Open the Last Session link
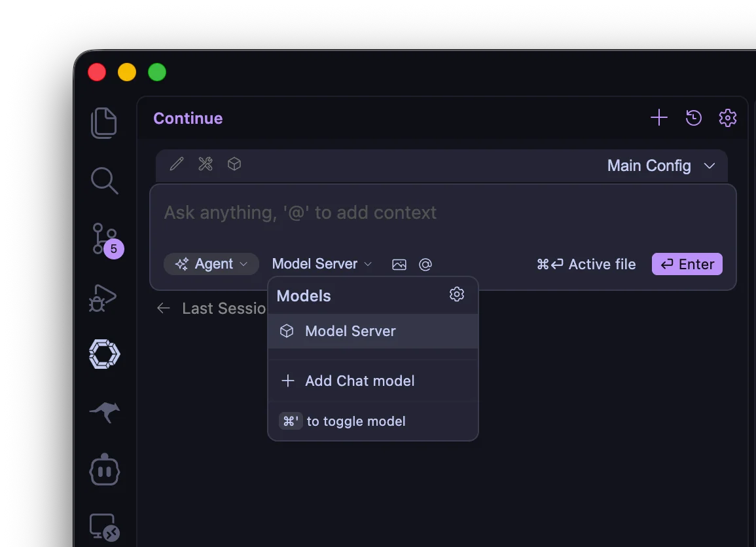 point(225,309)
